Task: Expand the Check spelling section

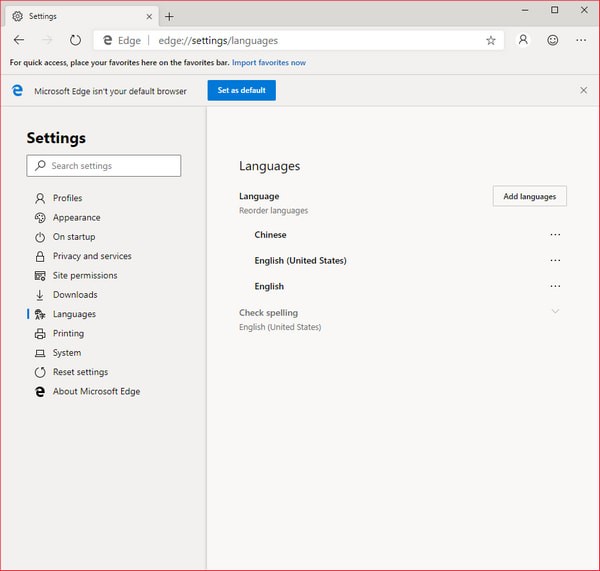Action: (555, 311)
